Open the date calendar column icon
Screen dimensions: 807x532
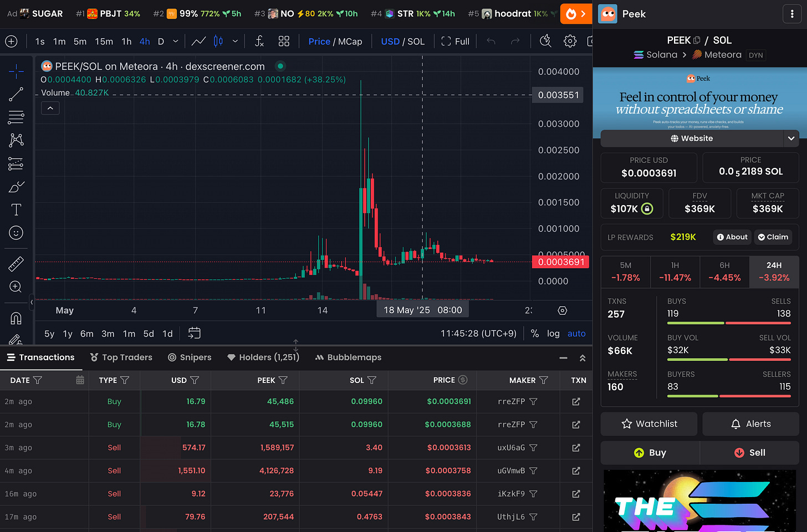coord(80,380)
